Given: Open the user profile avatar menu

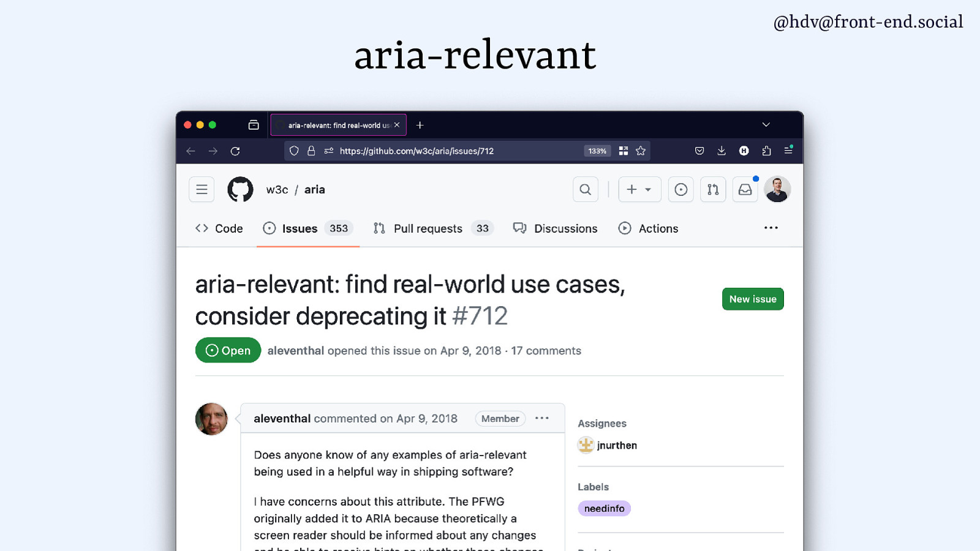Looking at the screenshot, I should 777,190.
